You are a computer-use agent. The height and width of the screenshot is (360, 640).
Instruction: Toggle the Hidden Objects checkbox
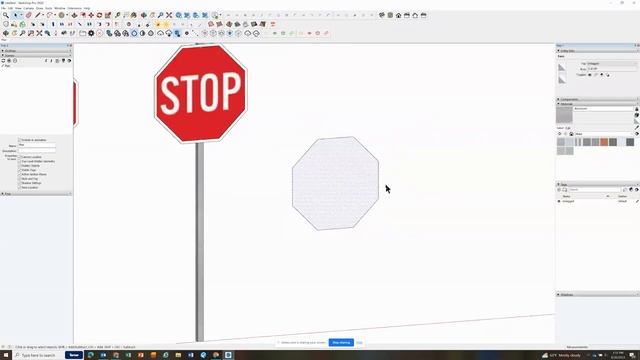click(19, 166)
